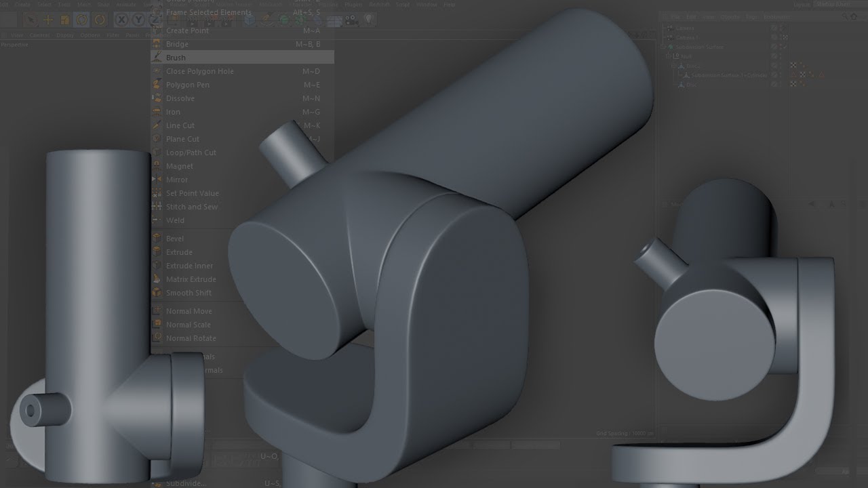Click Grid Spacing status text
This screenshot has width=868, height=488.
625,432
